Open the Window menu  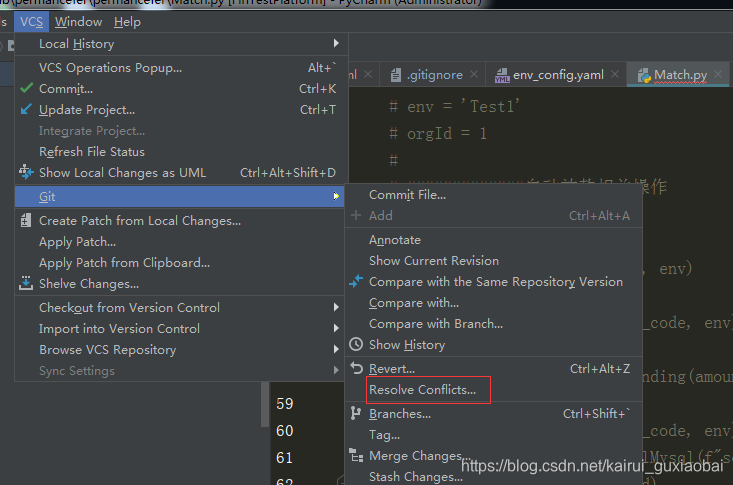[x=78, y=22]
